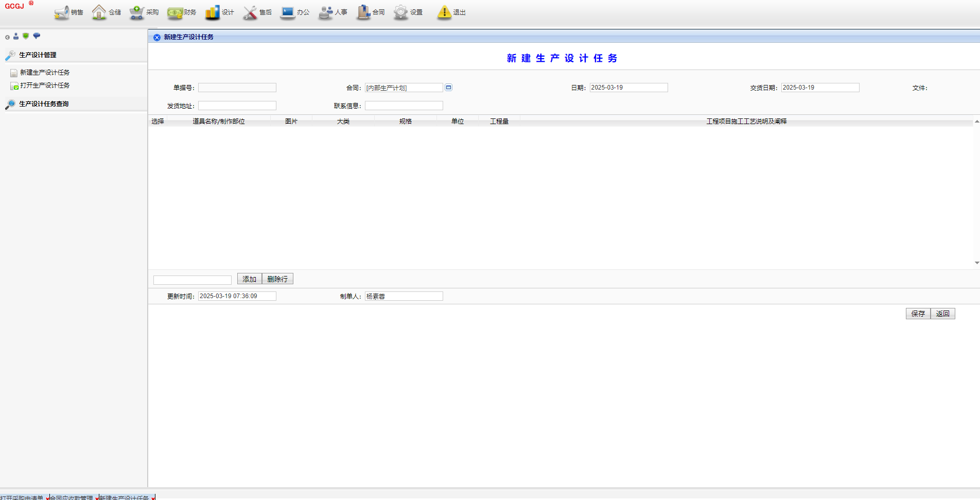This screenshot has height=500, width=980.
Task: Open the 采购 purchasing module
Action: pos(144,12)
